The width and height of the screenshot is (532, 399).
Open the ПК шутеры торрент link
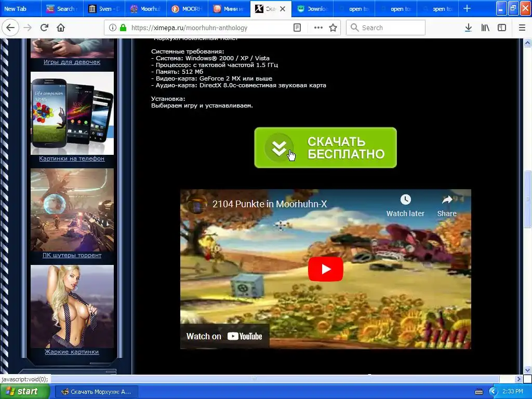(x=72, y=255)
